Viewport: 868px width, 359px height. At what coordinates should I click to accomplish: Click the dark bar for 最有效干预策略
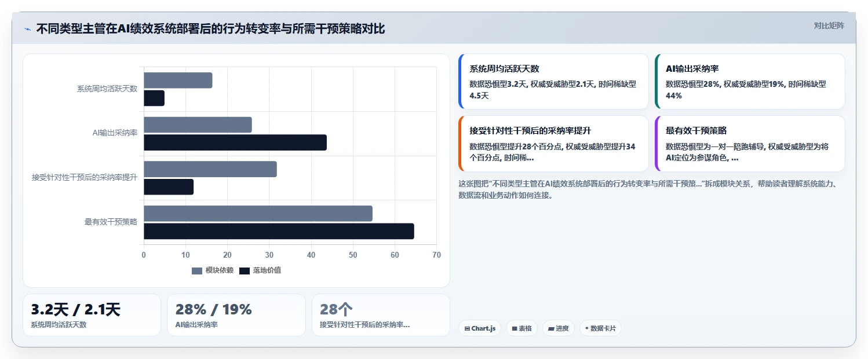pyautogui.click(x=279, y=231)
